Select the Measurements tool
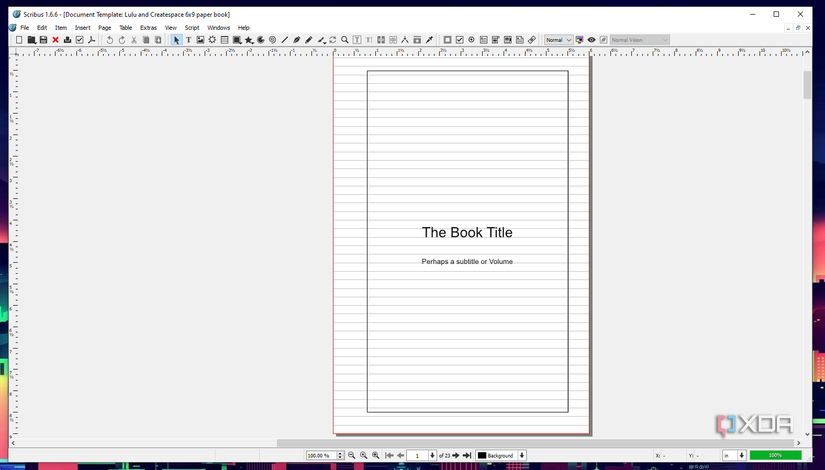This screenshot has height=470, width=825. (405, 40)
